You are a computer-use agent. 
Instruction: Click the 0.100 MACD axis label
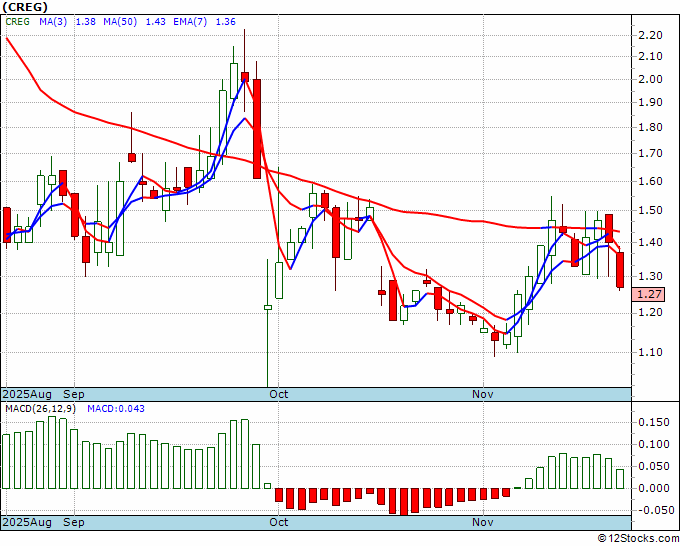(653, 444)
